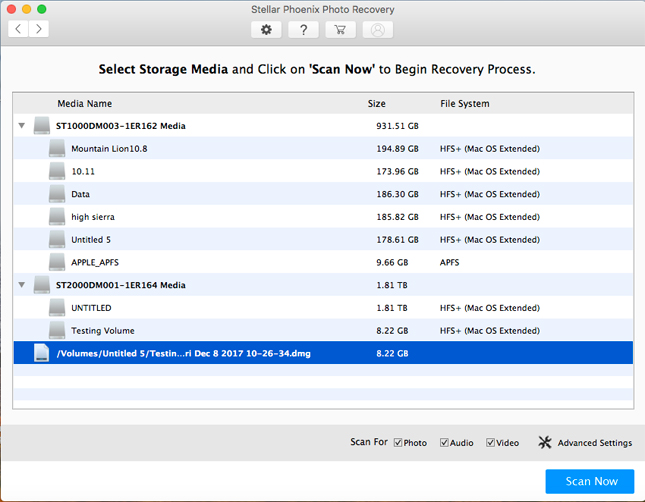Select the Testing Volume name
The width and height of the screenshot is (645, 502).
click(x=103, y=331)
